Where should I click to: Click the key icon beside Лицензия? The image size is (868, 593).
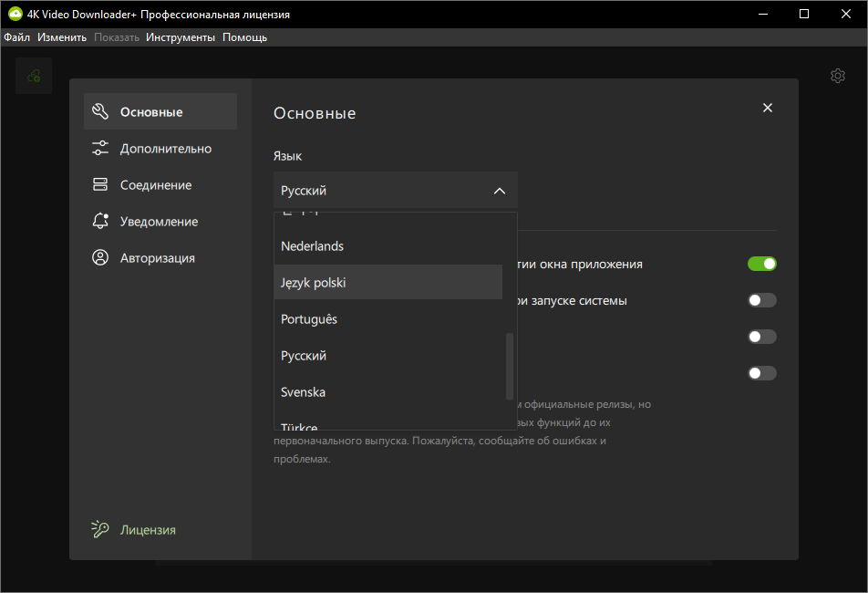(x=100, y=529)
